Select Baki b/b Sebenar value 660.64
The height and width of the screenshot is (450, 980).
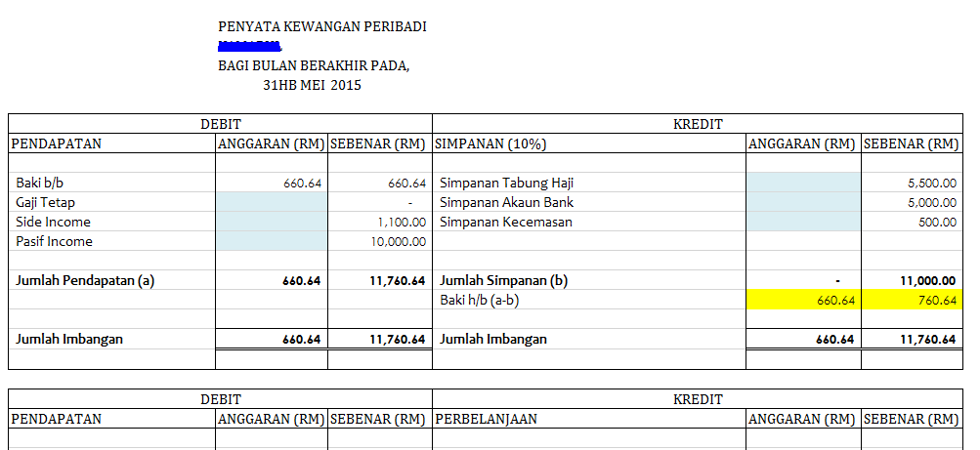click(406, 184)
